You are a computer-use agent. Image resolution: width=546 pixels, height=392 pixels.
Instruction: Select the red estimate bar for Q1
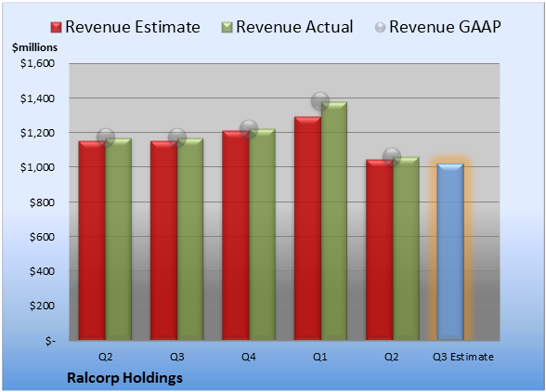(308, 229)
